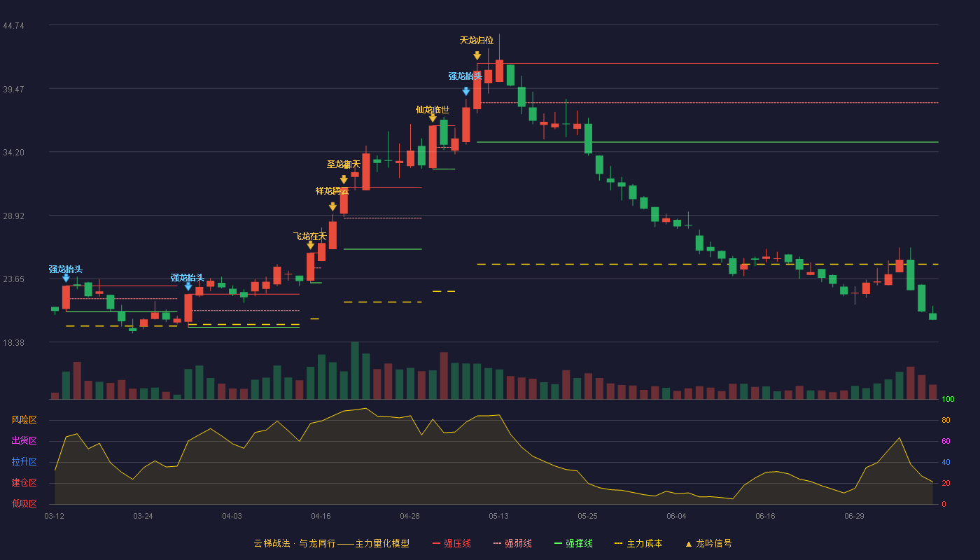
Task: Click the orange 80 indicator axis value
Action: coord(946,420)
